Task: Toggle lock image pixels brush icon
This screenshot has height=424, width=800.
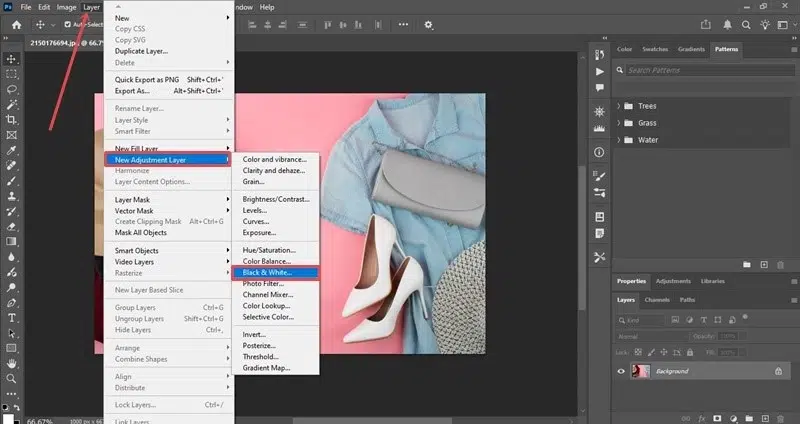Action: (651, 352)
